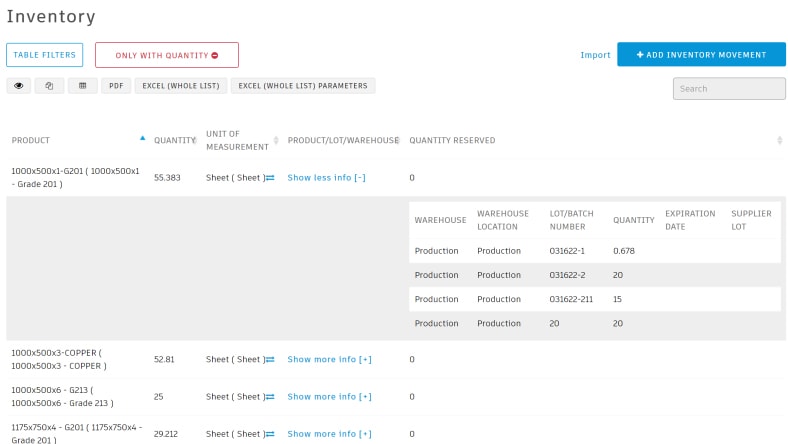Click the copy table icon button
Viewport: 788px width, 444px height.
49,86
